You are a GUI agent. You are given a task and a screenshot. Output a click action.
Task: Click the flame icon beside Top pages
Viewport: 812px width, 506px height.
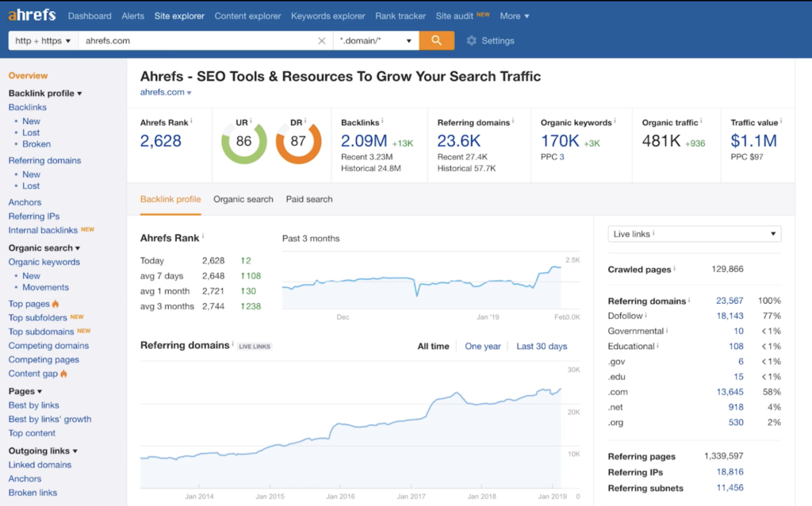coord(56,304)
